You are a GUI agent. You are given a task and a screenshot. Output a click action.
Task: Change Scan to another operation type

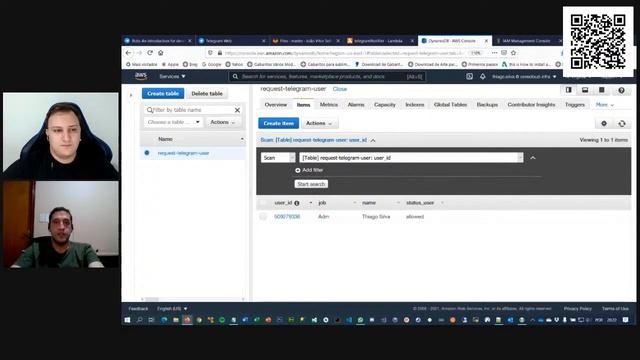pos(278,158)
